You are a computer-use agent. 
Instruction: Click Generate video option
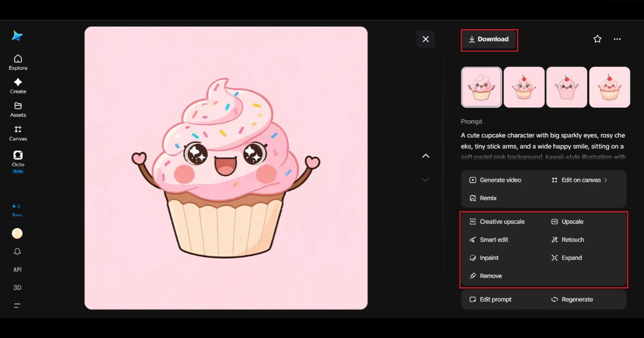click(x=495, y=180)
